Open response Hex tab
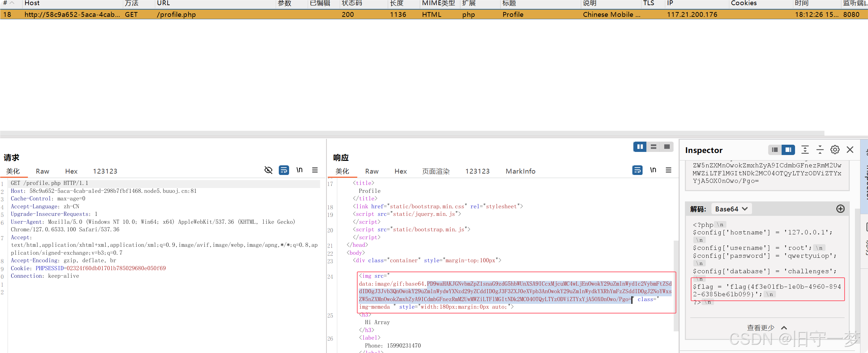This screenshot has height=353, width=868. click(x=401, y=171)
